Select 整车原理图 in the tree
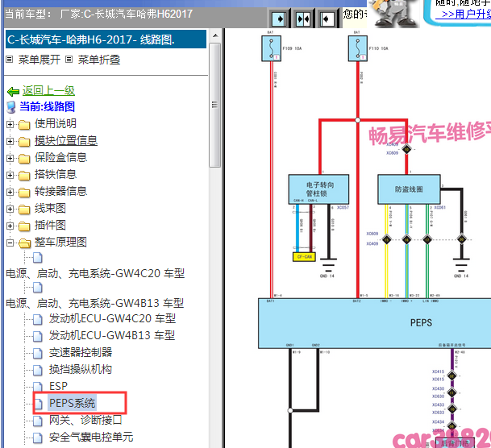This screenshot has height=448, width=491. (60, 242)
